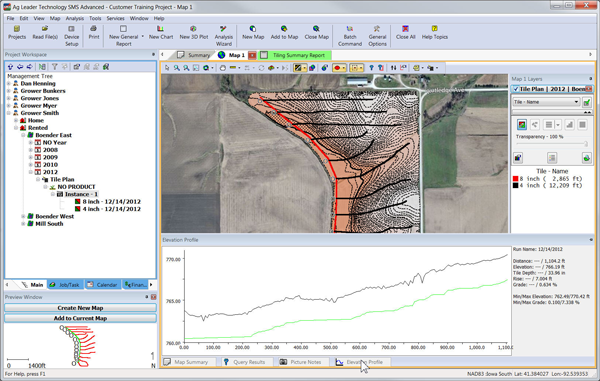Viewport: 600px width, 381px height.
Task: Toggle the highlighted selection-box mode button
Action: pos(357,68)
